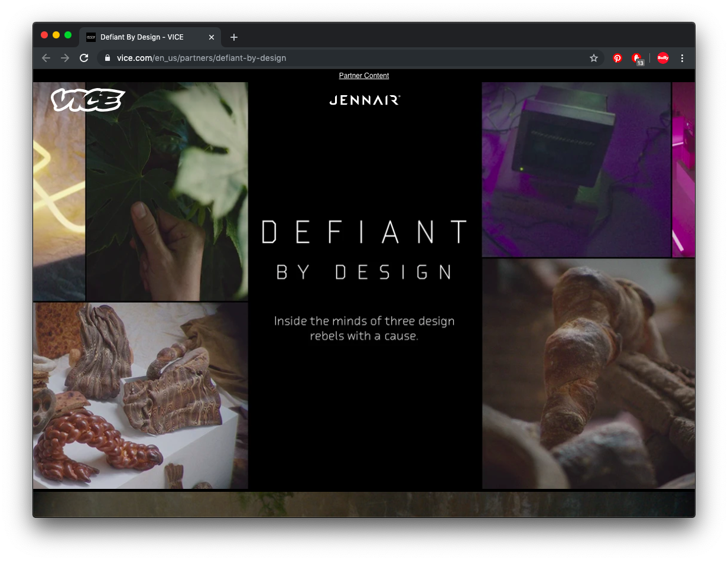Reload the page

84,58
